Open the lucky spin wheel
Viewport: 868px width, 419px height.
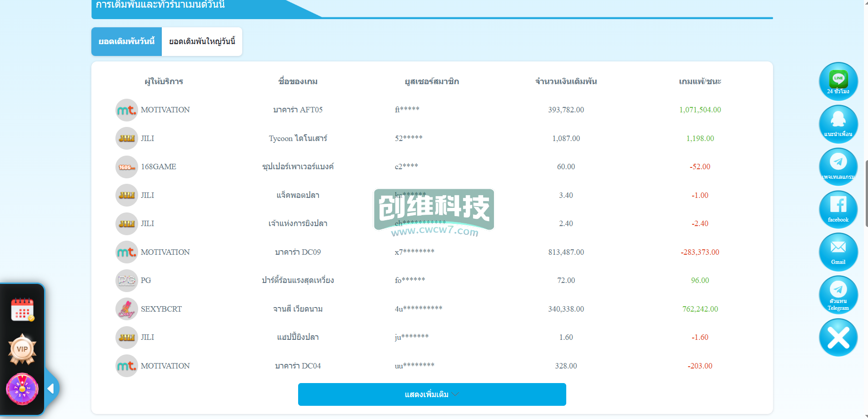tap(22, 389)
